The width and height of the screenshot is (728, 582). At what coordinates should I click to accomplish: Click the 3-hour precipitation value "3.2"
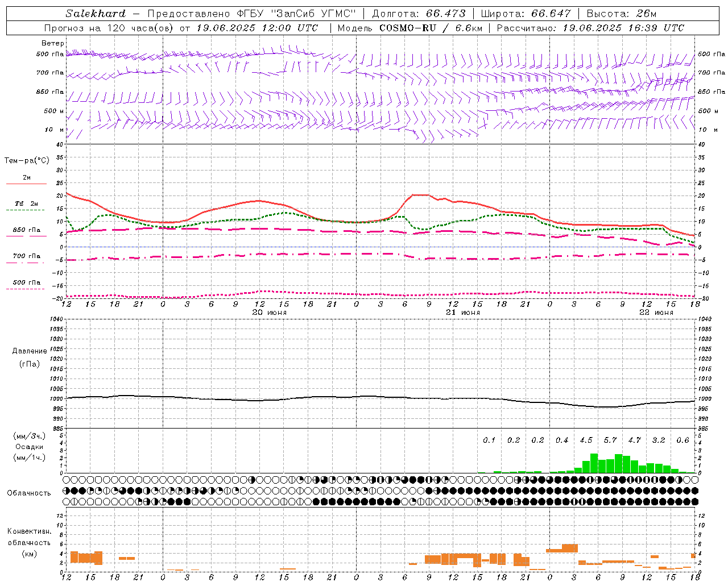pos(659,440)
